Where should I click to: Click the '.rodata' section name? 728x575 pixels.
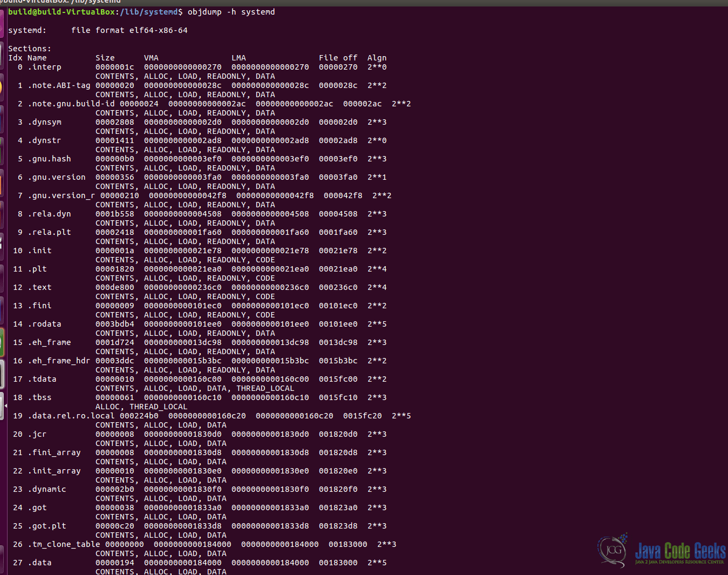[45, 324]
